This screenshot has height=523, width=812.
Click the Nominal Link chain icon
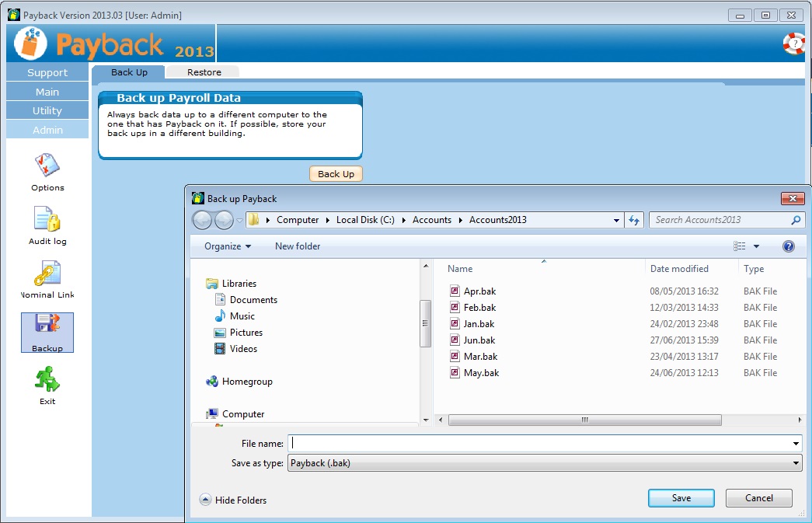coord(47,274)
